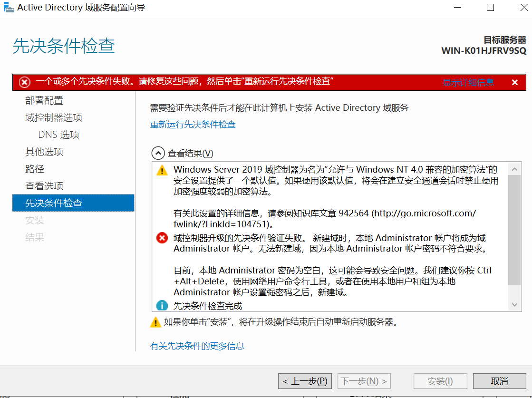Image resolution: width=532 pixels, height=398 pixels.
Task: Click the greyed-out 结果 sidebar step
Action: tap(35, 237)
